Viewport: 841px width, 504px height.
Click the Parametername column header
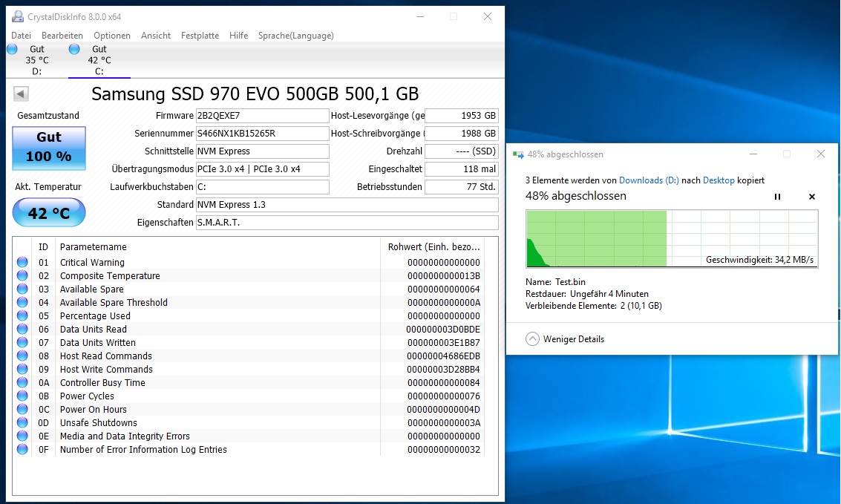click(x=217, y=246)
